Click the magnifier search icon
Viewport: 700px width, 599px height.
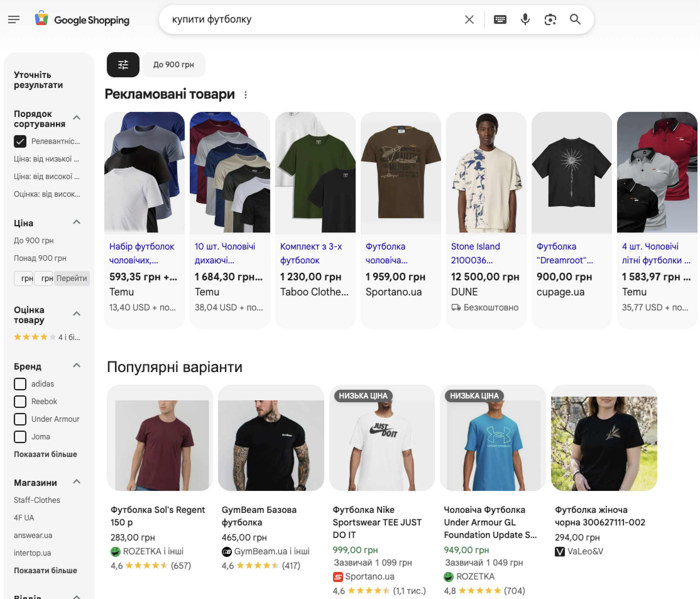pyautogui.click(x=575, y=19)
